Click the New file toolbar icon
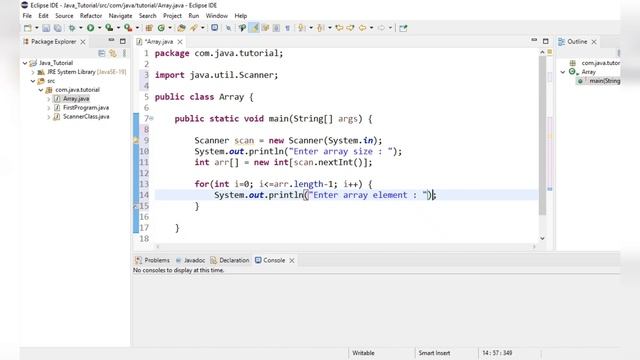This screenshot has height=360, width=640. coord(28,28)
